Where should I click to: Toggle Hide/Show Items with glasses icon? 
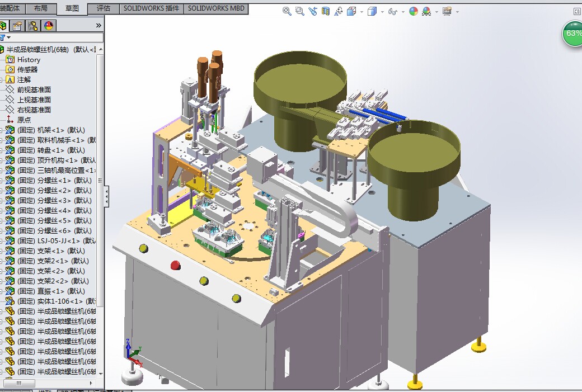392,11
